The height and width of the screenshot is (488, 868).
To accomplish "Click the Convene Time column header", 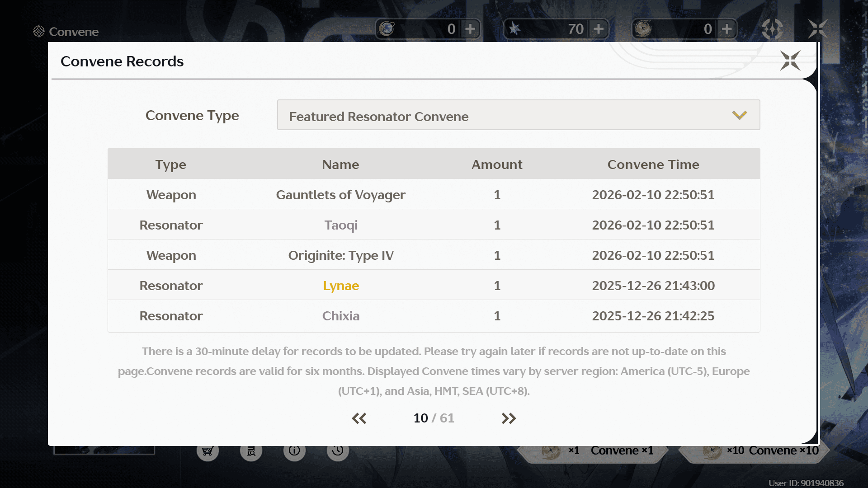I will coord(653,164).
